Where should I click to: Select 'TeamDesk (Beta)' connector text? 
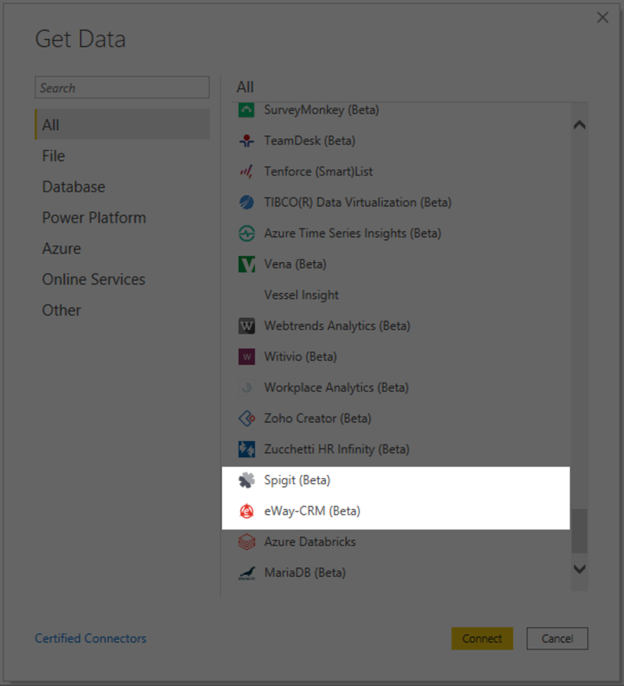310,141
